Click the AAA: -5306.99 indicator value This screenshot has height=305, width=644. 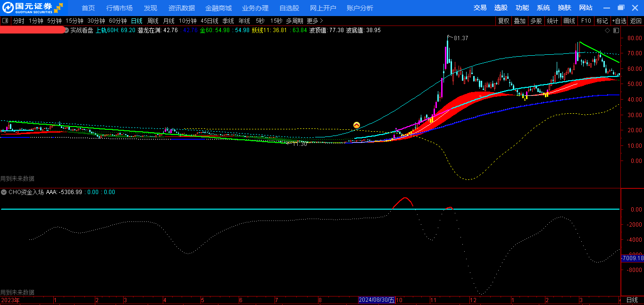pos(64,192)
